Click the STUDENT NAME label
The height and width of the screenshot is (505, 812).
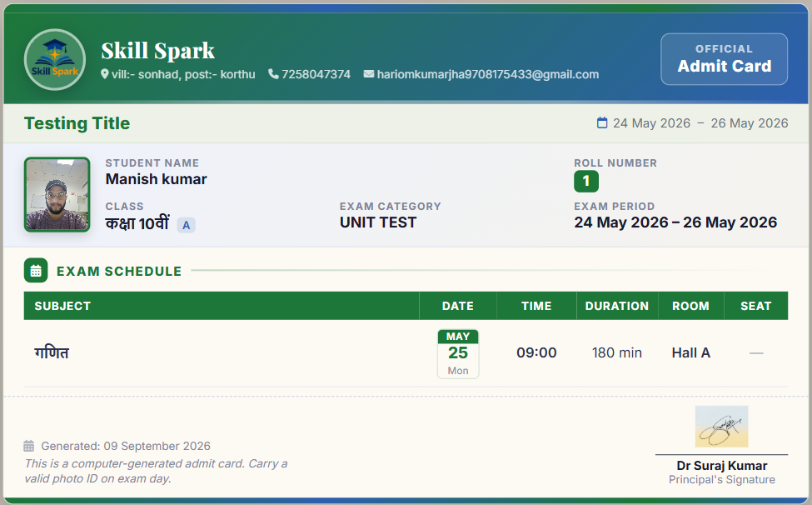(x=152, y=163)
